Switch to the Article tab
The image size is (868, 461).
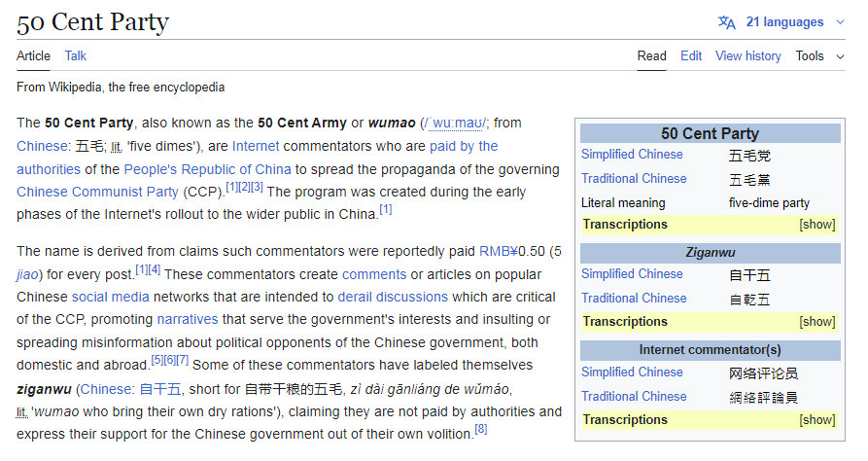tap(33, 56)
